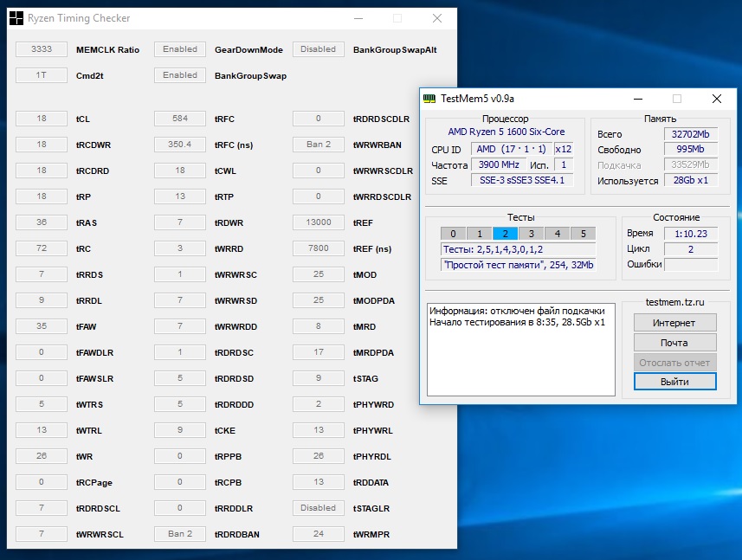
Task: Click the tRTP value 13
Action: click(180, 196)
